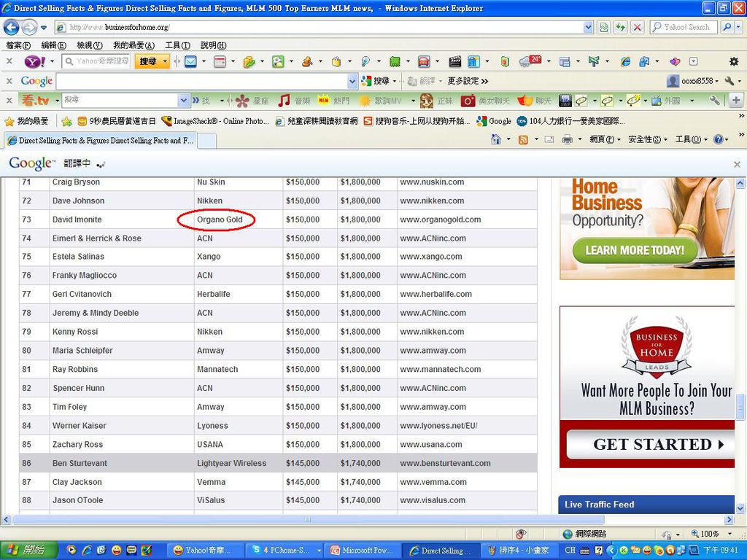Open the zoom level 100% dropdown
Screen dimensions: 747x560
coord(729,534)
